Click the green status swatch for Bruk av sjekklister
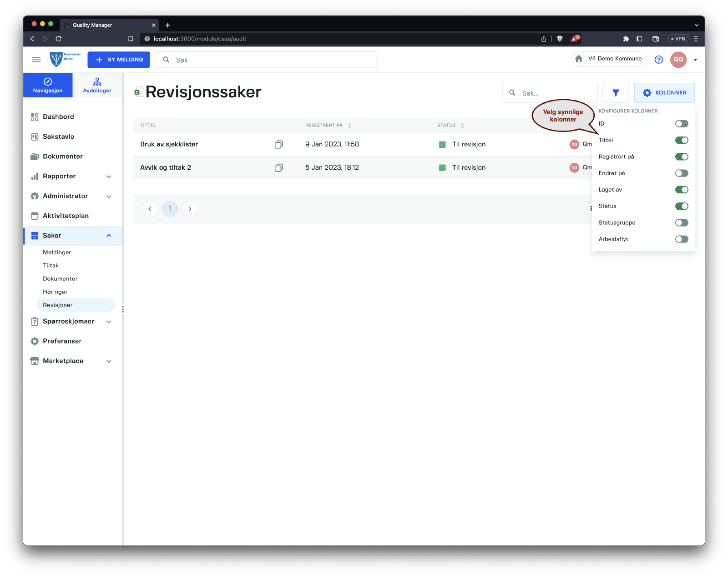The width and height of the screenshot is (728, 576). point(442,145)
